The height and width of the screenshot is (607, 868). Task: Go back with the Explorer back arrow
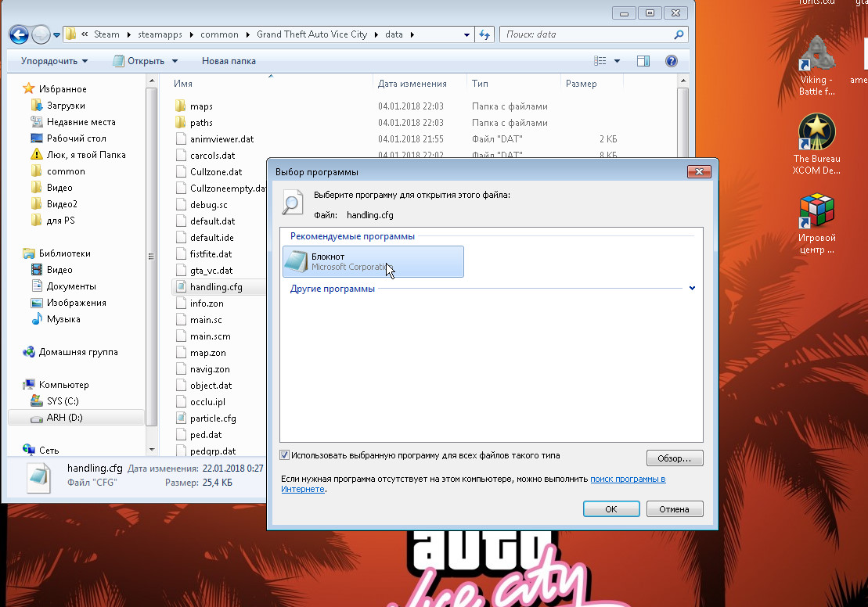[19, 35]
